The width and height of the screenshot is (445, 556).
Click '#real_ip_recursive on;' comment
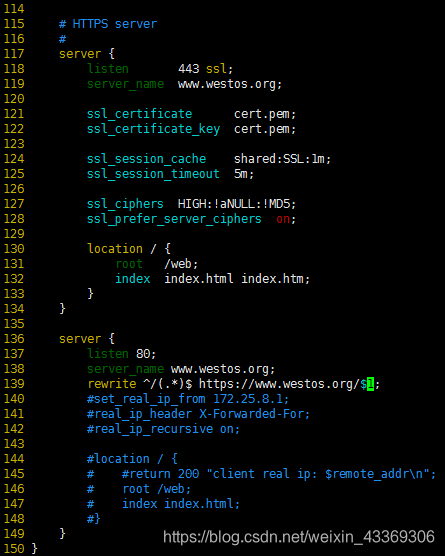[x=163, y=429]
